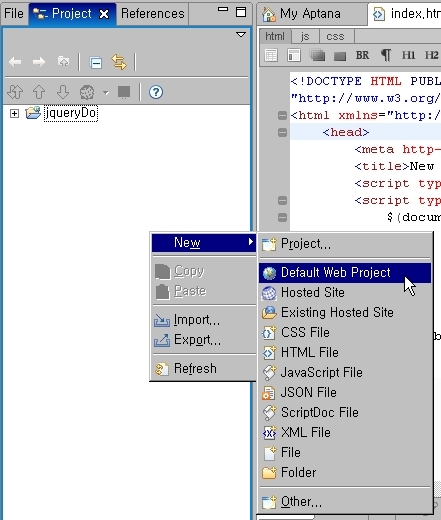This screenshot has height=520, width=441.
Task: Open the Project view menu triangle
Action: coord(241,35)
